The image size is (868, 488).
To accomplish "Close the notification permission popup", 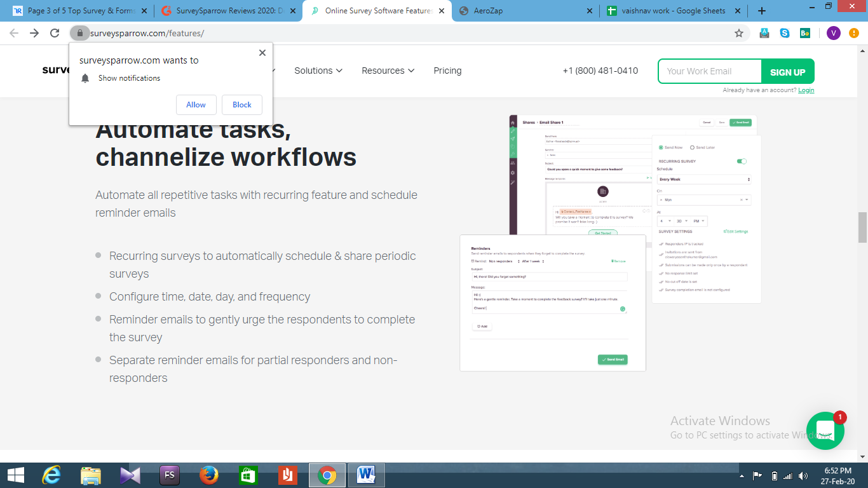I will coord(262,53).
